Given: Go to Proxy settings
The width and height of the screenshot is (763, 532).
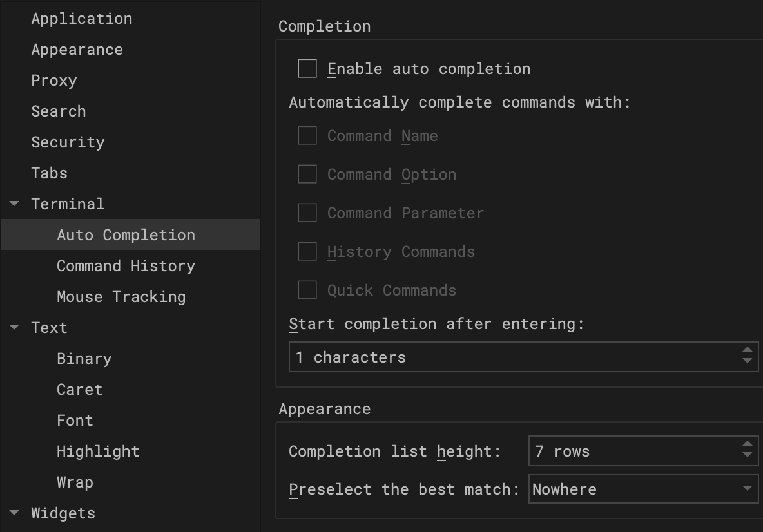Looking at the screenshot, I should pyautogui.click(x=54, y=81).
